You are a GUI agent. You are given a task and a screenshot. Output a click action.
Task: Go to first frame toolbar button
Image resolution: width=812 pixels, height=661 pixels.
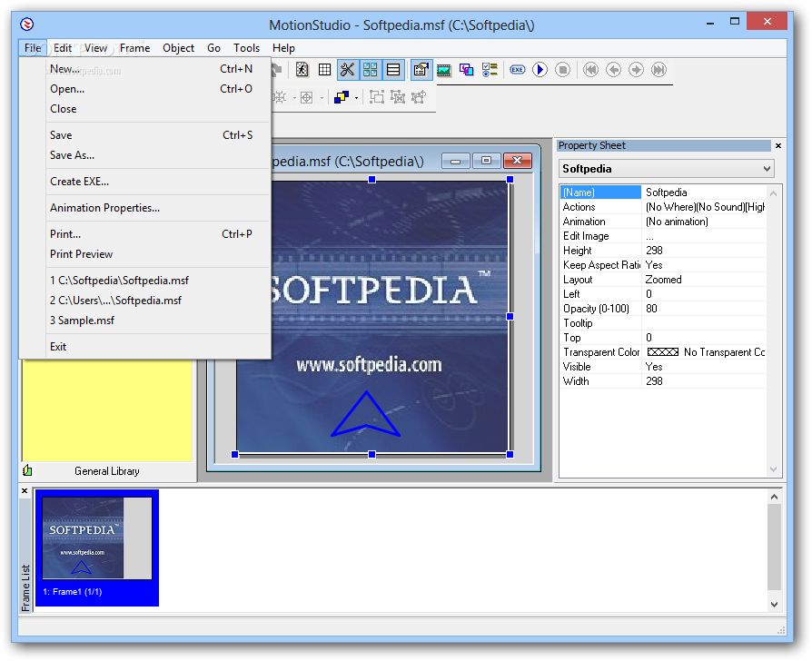[x=591, y=69]
